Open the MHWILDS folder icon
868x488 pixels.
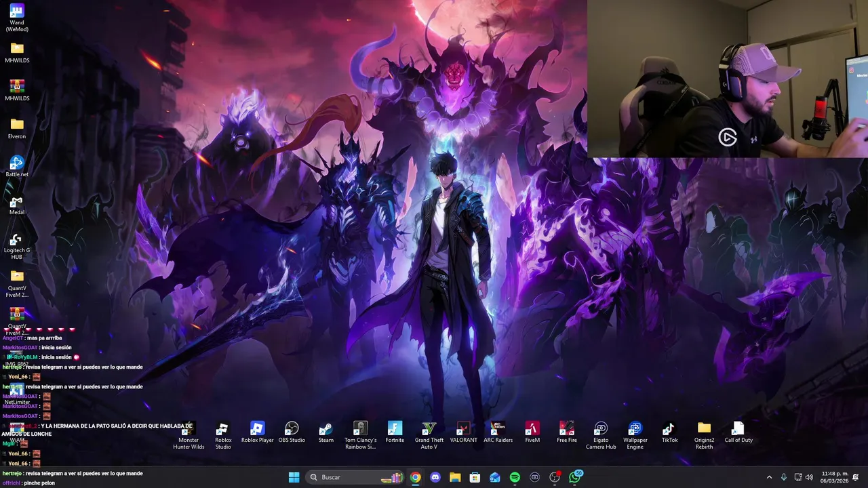17,52
